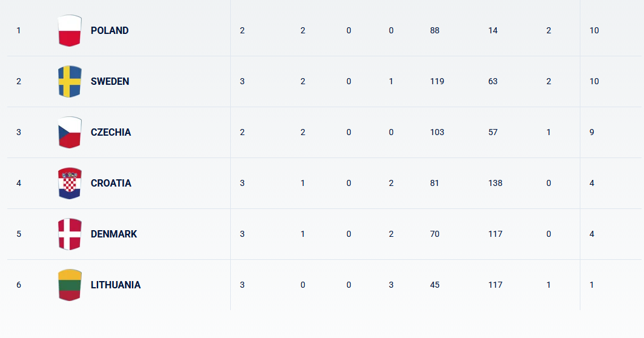Click the Poland flag icon
644x338 pixels.
(x=69, y=30)
